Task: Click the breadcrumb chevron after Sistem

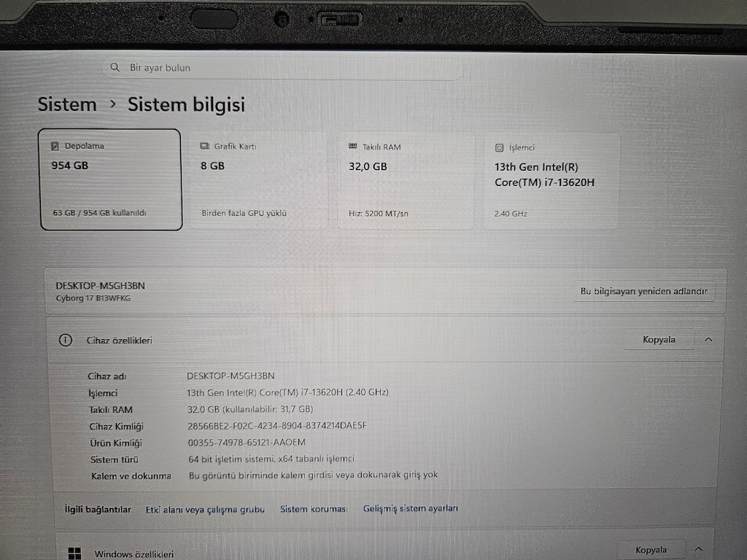Action: coord(113,104)
